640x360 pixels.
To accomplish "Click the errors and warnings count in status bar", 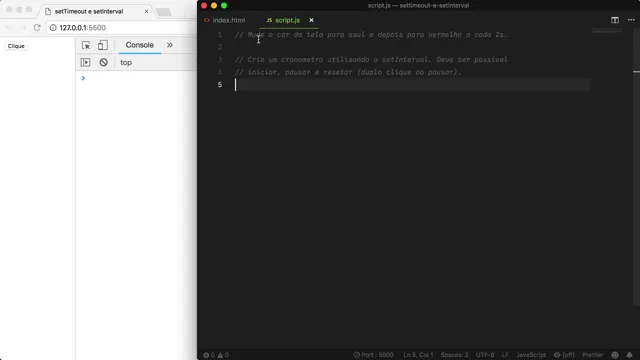I will [216, 355].
